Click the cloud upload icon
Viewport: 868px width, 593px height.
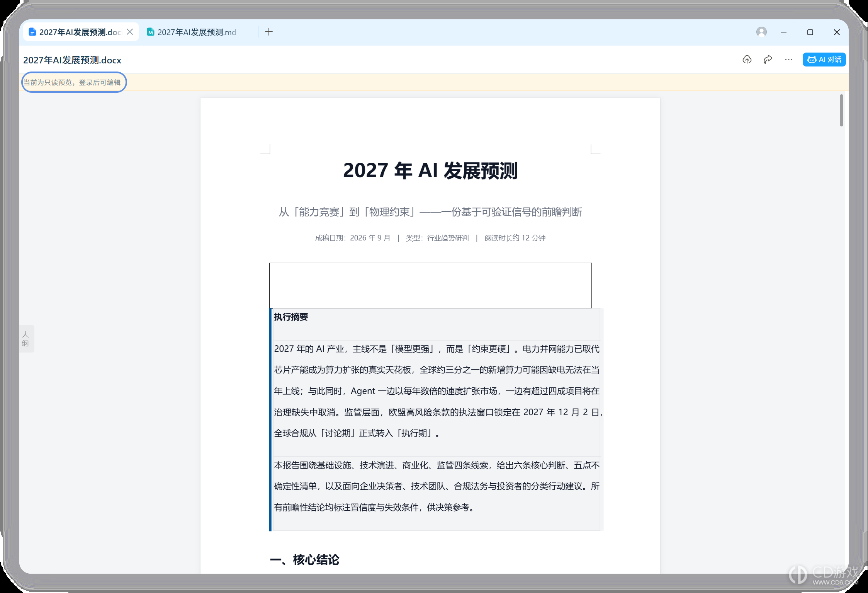coord(747,60)
